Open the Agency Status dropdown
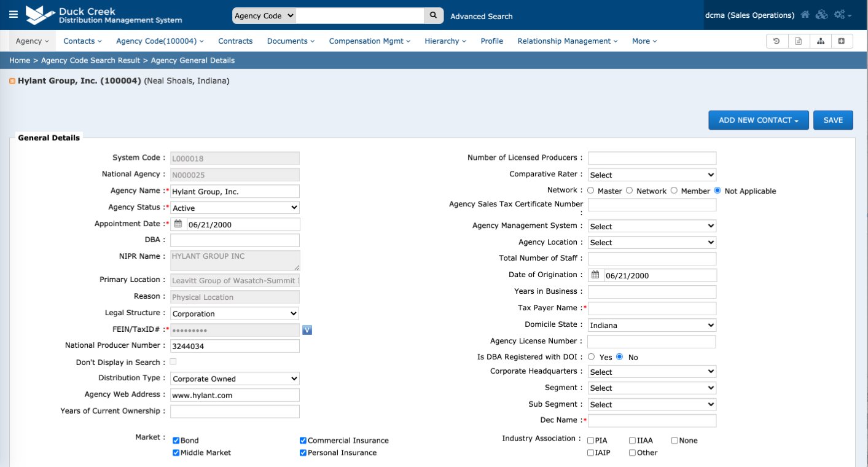The image size is (868, 467). (235, 208)
